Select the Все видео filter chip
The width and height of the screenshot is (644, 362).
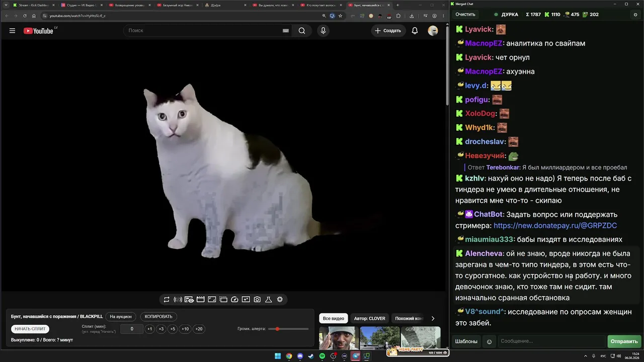334,318
